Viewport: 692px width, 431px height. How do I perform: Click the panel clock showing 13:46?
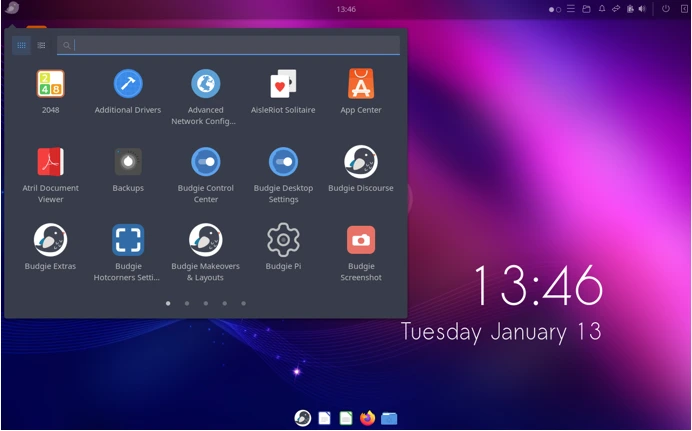(x=346, y=9)
